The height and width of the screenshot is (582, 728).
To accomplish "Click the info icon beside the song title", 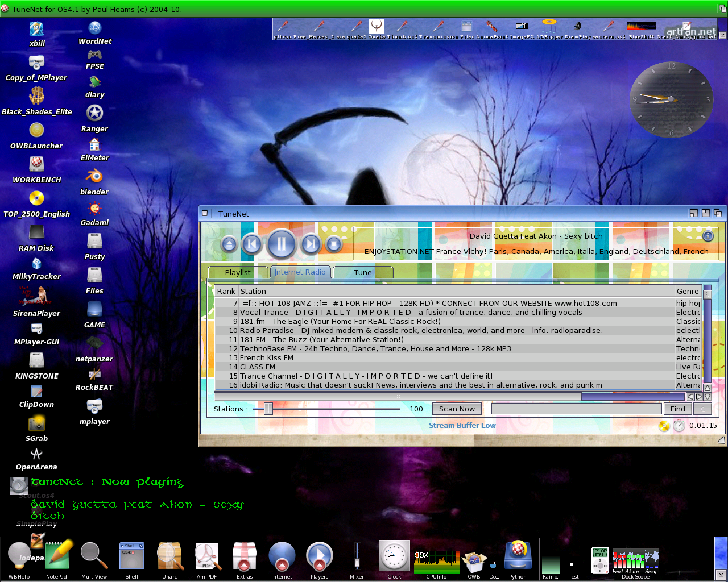I will [x=708, y=236].
